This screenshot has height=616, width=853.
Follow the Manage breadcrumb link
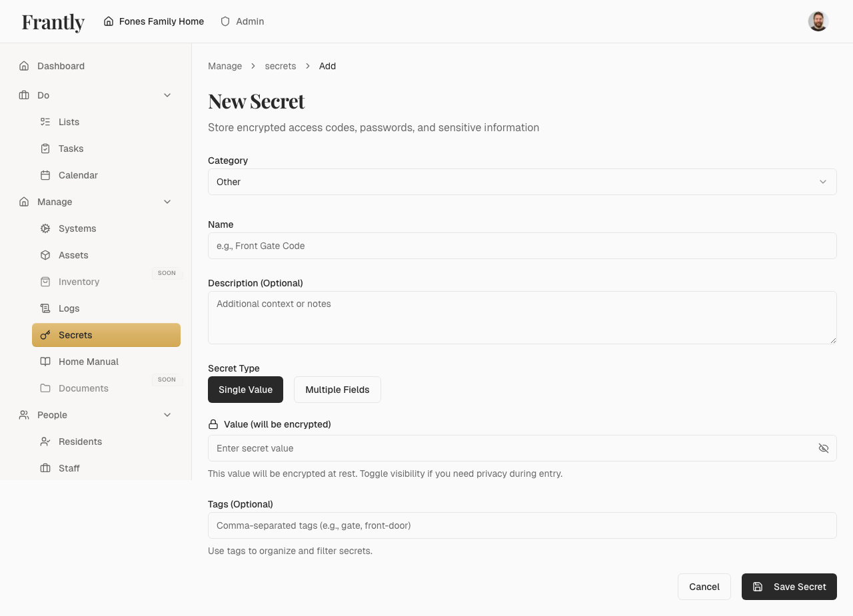pyautogui.click(x=225, y=65)
